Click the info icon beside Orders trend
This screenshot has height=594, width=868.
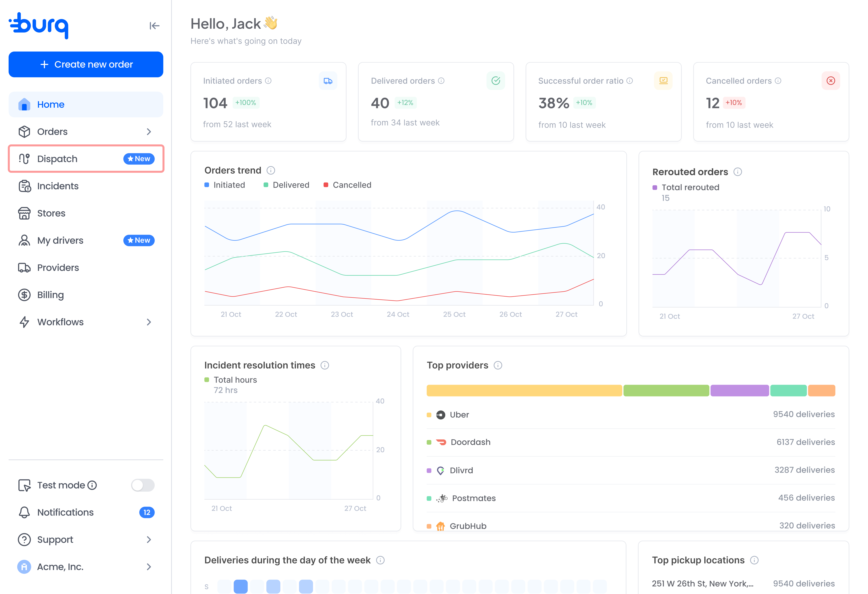(271, 171)
